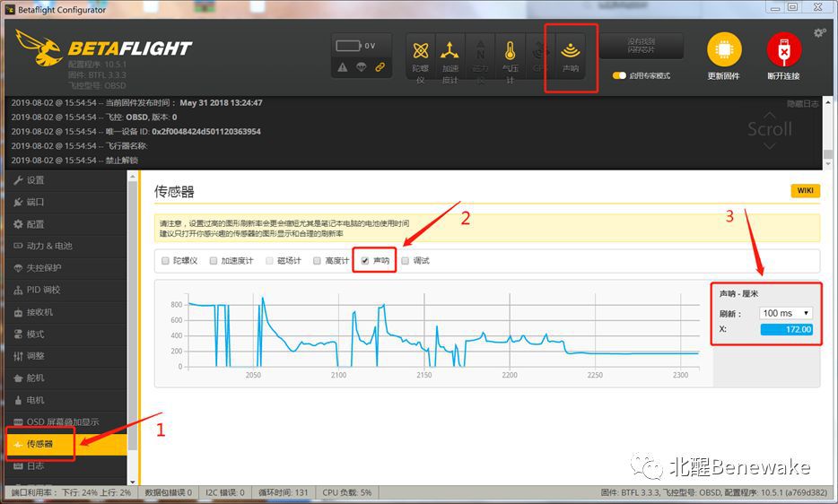Image resolution: width=838 pixels, height=504 pixels.
Task: Open the sonar refresh rate 100 ms dropdown
Action: pos(786,313)
